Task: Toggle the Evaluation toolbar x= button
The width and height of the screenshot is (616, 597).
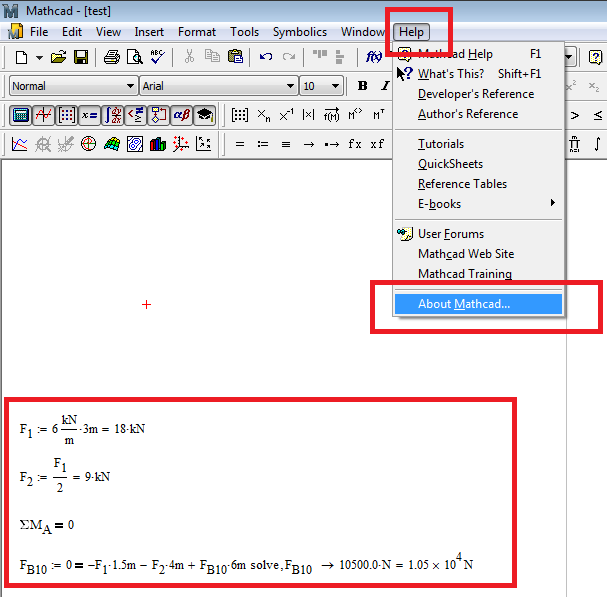Action: click(x=89, y=115)
